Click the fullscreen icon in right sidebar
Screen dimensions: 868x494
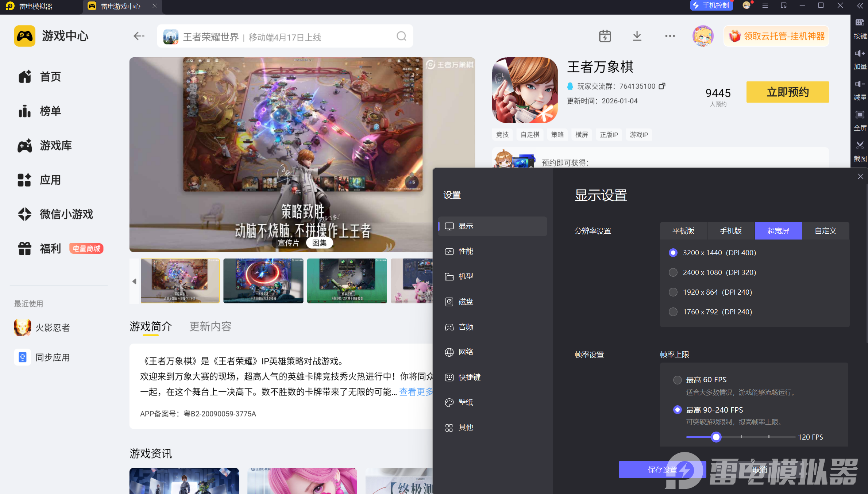(860, 115)
